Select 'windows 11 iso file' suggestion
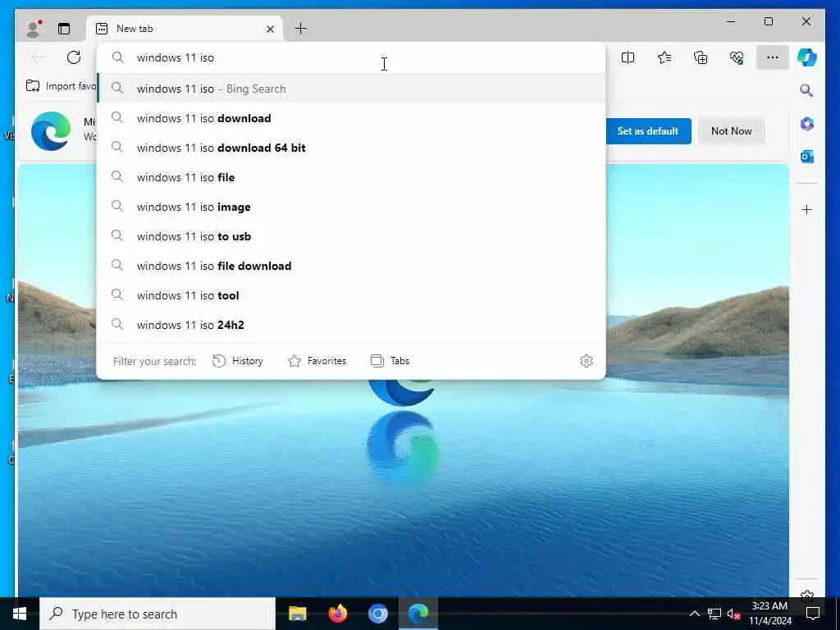 [351, 177]
